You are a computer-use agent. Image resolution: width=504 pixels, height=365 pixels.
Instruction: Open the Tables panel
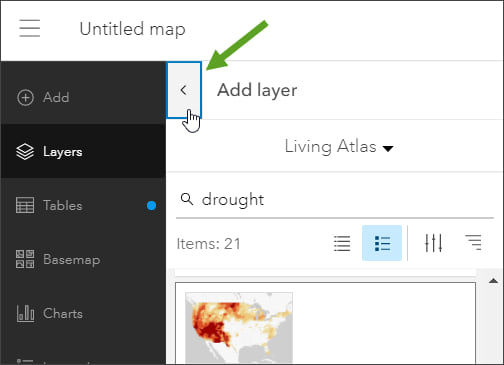pyautogui.click(x=83, y=205)
